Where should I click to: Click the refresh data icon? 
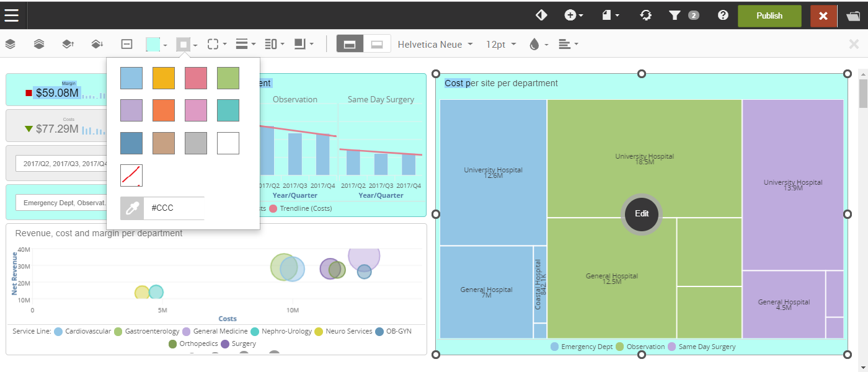[645, 15]
